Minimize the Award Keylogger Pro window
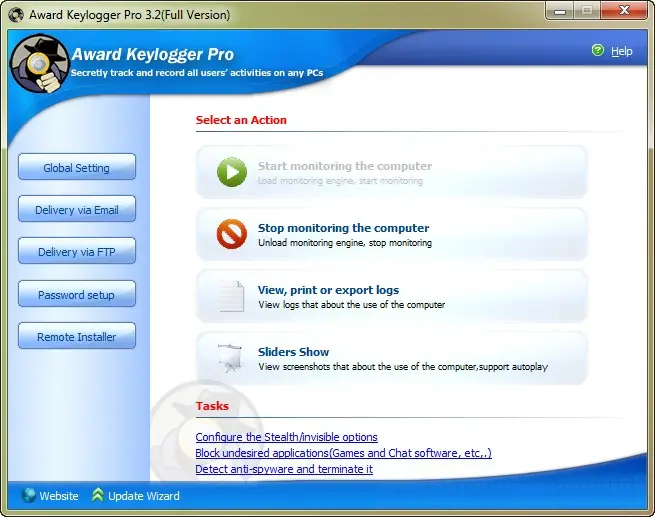Screen dimensions: 655x517 click(560, 11)
